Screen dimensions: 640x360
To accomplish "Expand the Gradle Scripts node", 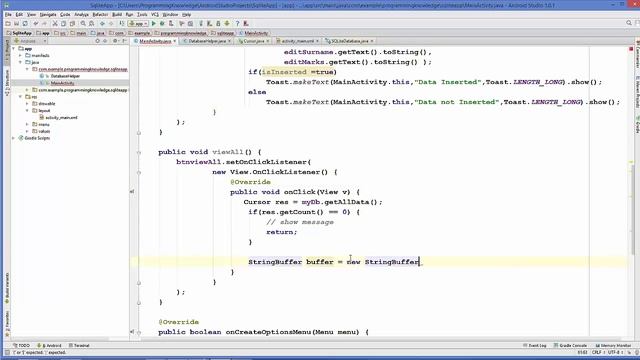I will [14, 138].
